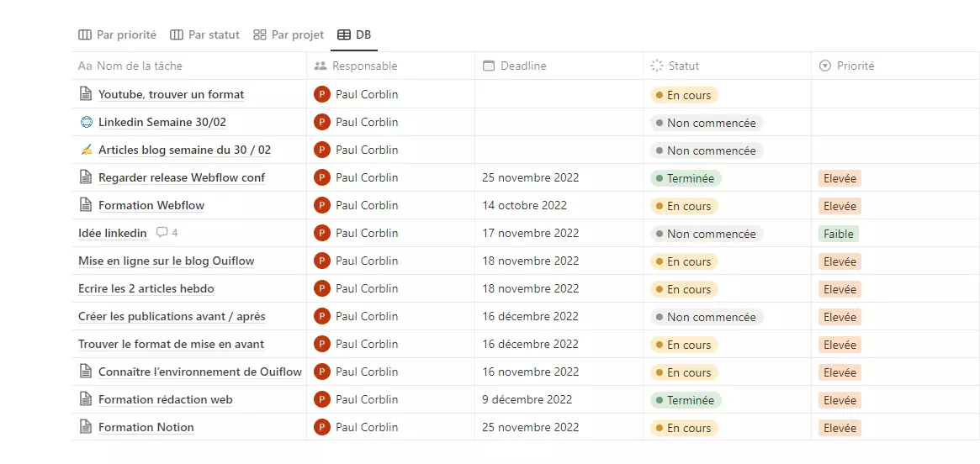Open the Idée linkedin task page
This screenshot has width=980, height=464.
(113, 233)
